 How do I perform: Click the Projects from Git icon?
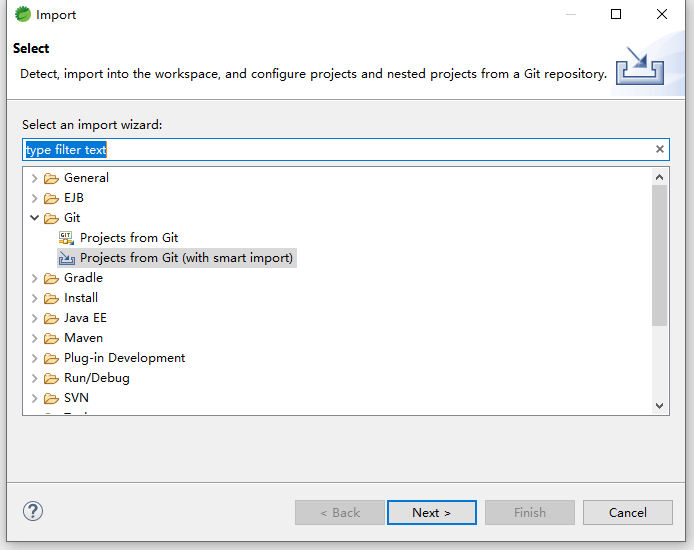tap(67, 238)
